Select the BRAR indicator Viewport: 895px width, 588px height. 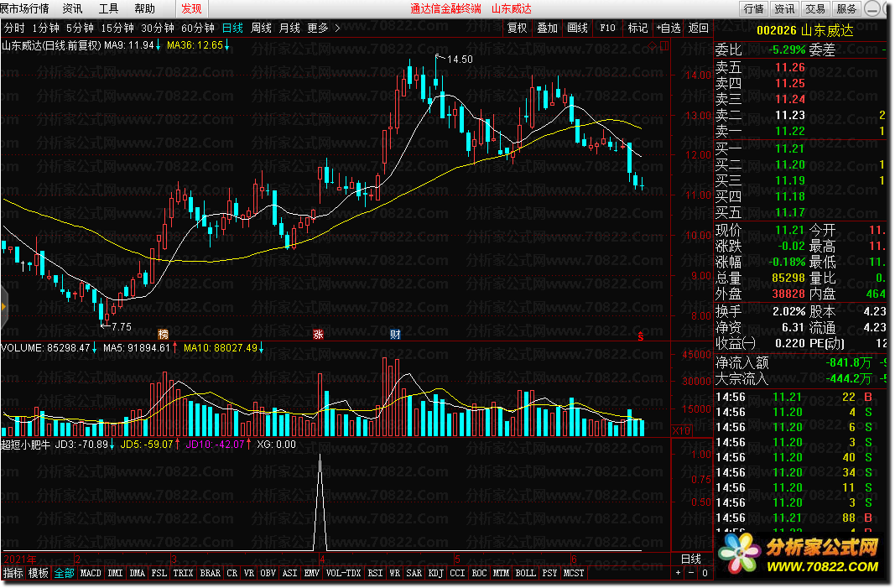tap(210, 573)
